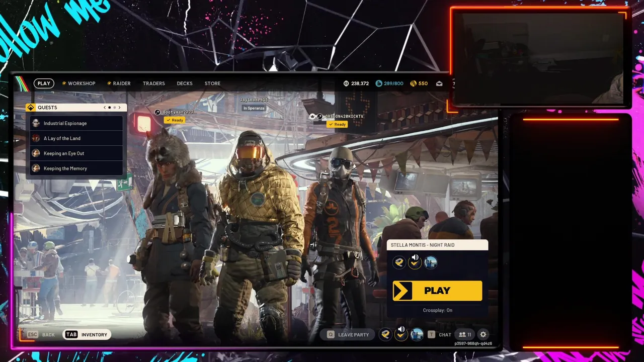The height and width of the screenshot is (362, 644).
Task: Click the photo avatar in play panel
Action: (x=431, y=262)
